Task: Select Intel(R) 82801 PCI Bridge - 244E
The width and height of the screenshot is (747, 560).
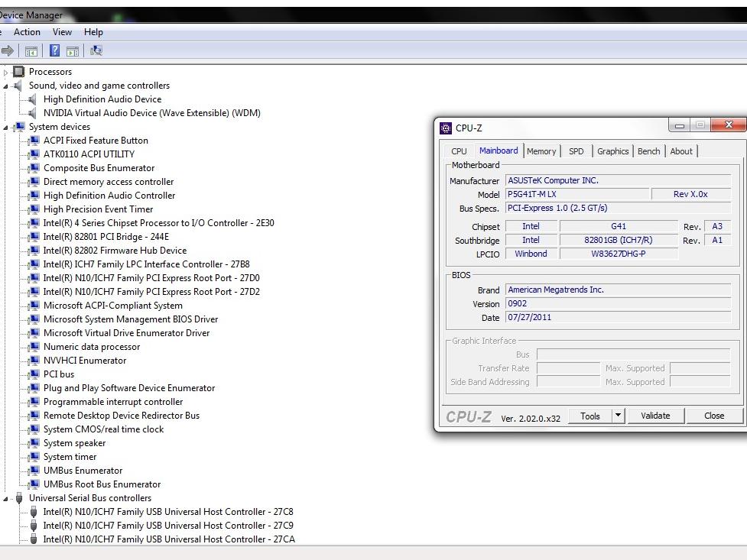Action: click(x=106, y=237)
